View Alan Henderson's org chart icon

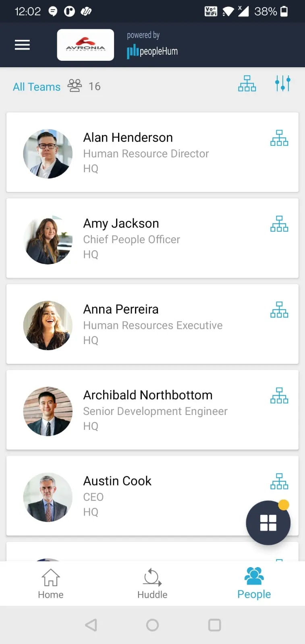(x=279, y=138)
